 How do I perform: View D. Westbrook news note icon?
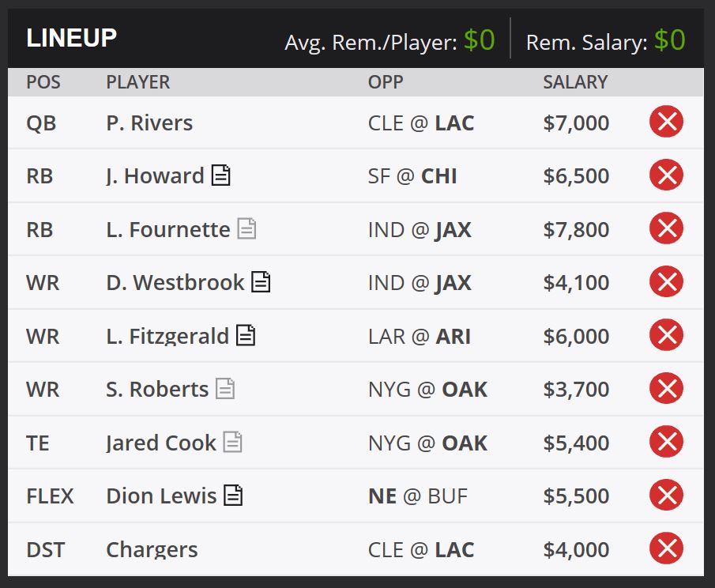(x=261, y=282)
